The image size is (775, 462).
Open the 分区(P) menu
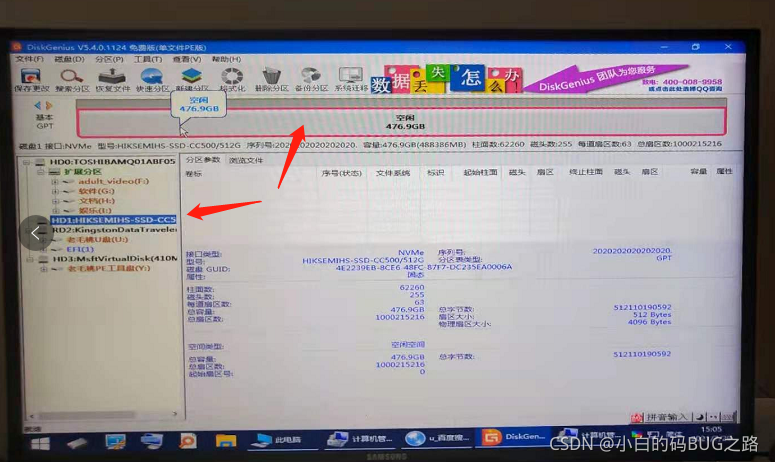click(x=109, y=59)
